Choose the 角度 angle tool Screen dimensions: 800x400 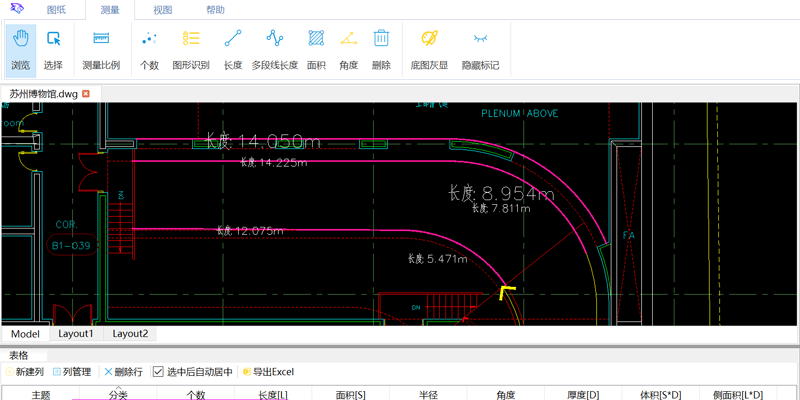click(x=348, y=51)
